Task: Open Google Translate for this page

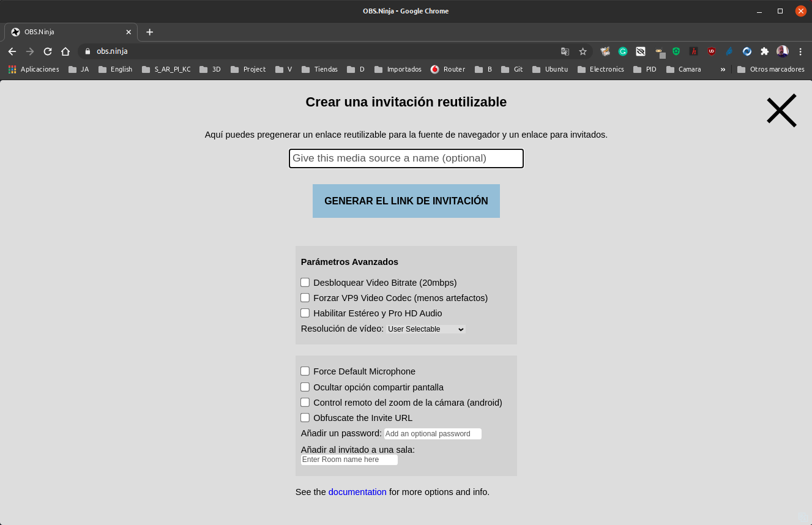Action: click(x=565, y=51)
